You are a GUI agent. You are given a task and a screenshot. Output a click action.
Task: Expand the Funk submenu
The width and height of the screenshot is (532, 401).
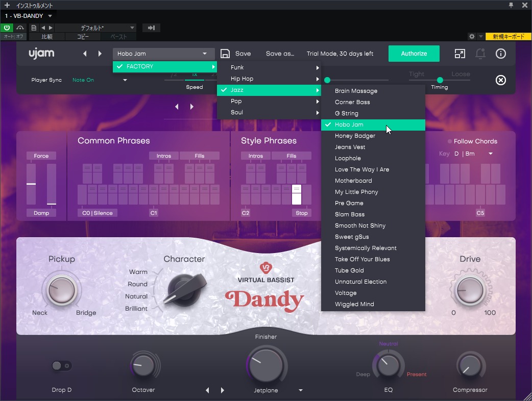pos(269,67)
